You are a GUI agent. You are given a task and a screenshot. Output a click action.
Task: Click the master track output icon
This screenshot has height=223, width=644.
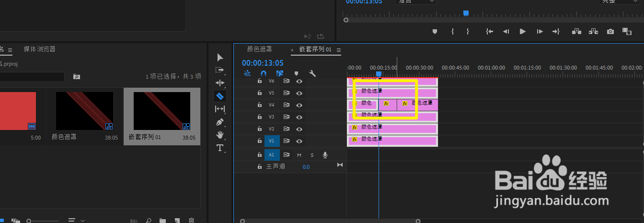340,165
